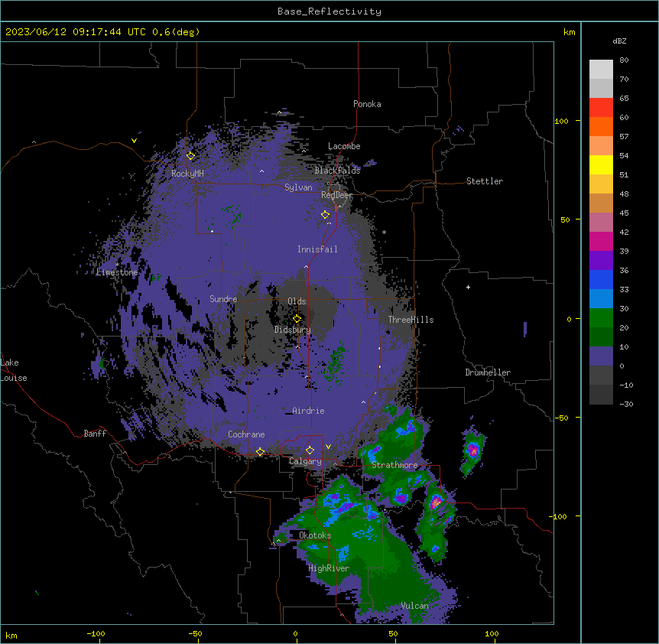659x644 pixels.
Task: Click the HighRiver label
Action: [x=329, y=568]
